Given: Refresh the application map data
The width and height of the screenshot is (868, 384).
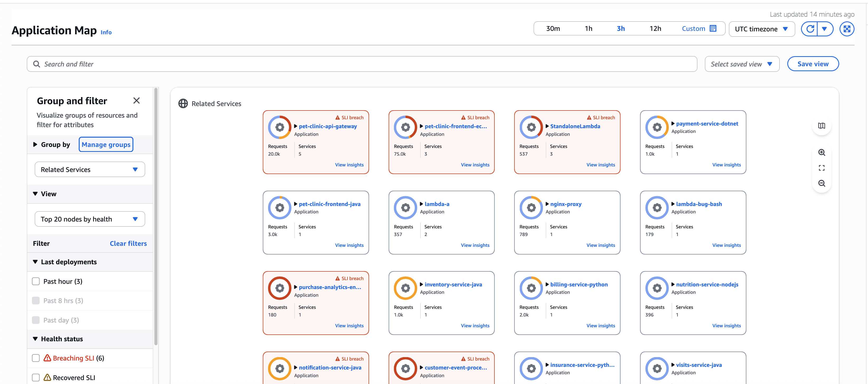Looking at the screenshot, I should click(810, 29).
